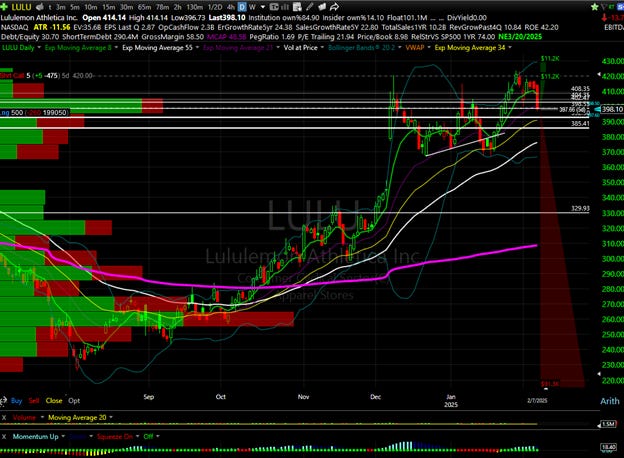
Task: Click the 398.10 current price tag
Action: (x=612, y=109)
